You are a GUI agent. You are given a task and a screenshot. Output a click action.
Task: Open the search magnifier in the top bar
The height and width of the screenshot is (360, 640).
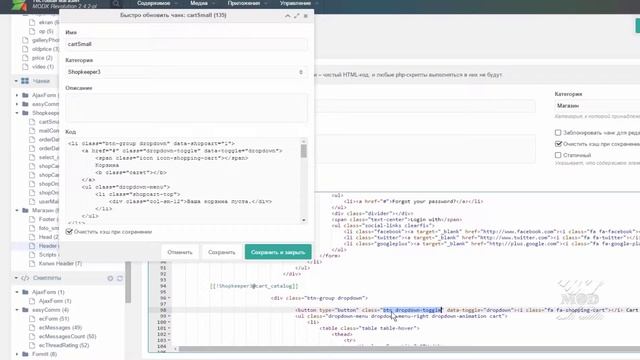point(116,4)
